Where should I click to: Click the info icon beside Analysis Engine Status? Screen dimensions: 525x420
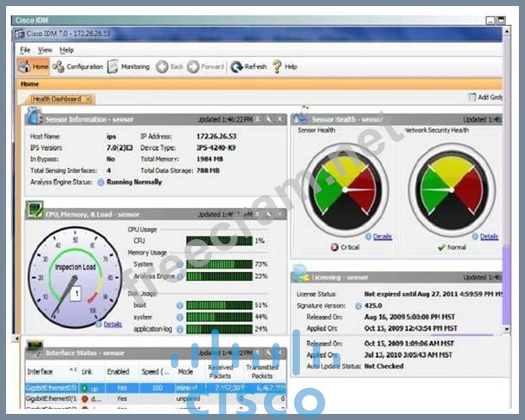[101, 182]
